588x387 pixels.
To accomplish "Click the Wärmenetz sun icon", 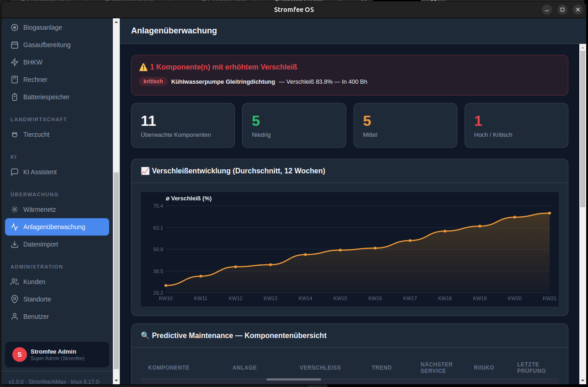I will click(x=15, y=210).
